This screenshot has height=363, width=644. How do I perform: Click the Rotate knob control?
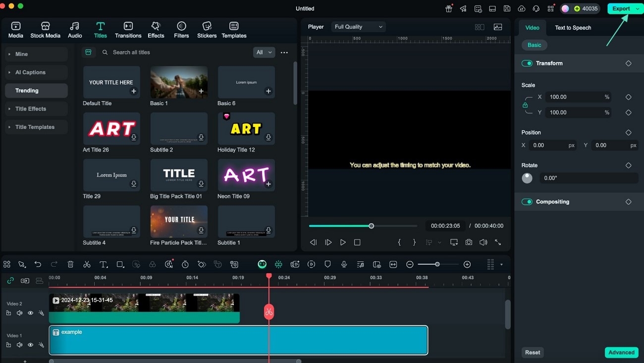pos(527,178)
